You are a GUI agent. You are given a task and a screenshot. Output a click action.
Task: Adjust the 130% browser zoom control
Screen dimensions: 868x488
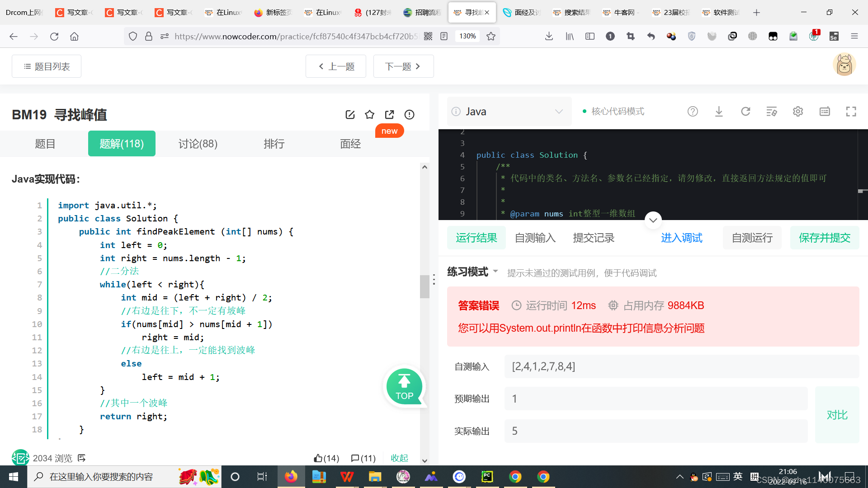click(x=467, y=36)
